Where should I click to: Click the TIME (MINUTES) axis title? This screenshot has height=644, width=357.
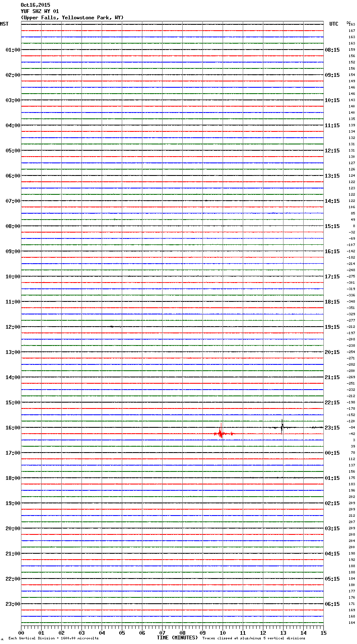(x=177, y=638)
